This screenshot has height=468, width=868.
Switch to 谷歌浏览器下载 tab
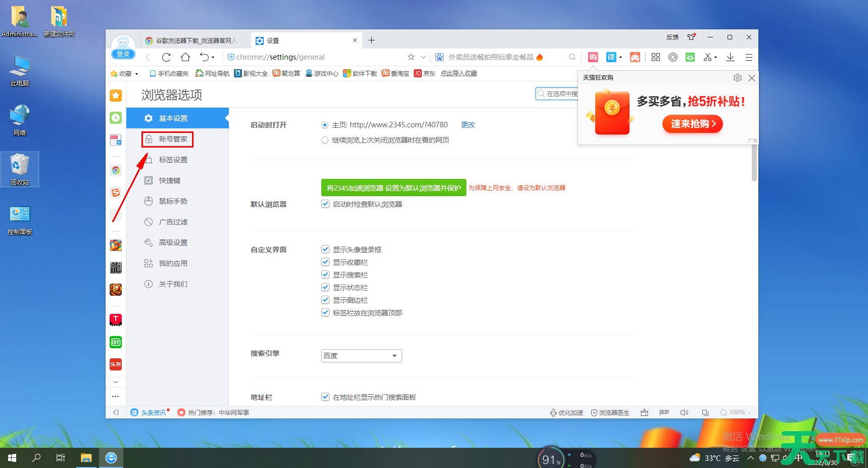click(195, 40)
